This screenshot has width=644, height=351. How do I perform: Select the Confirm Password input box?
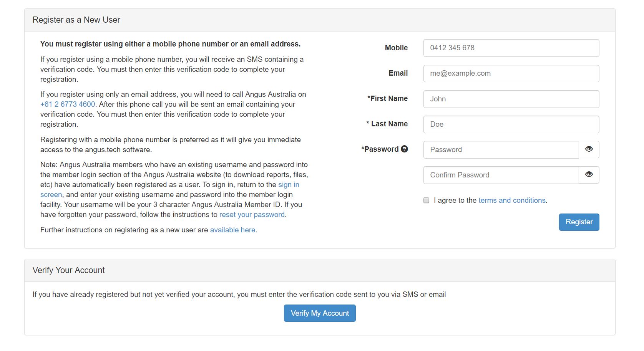(501, 175)
